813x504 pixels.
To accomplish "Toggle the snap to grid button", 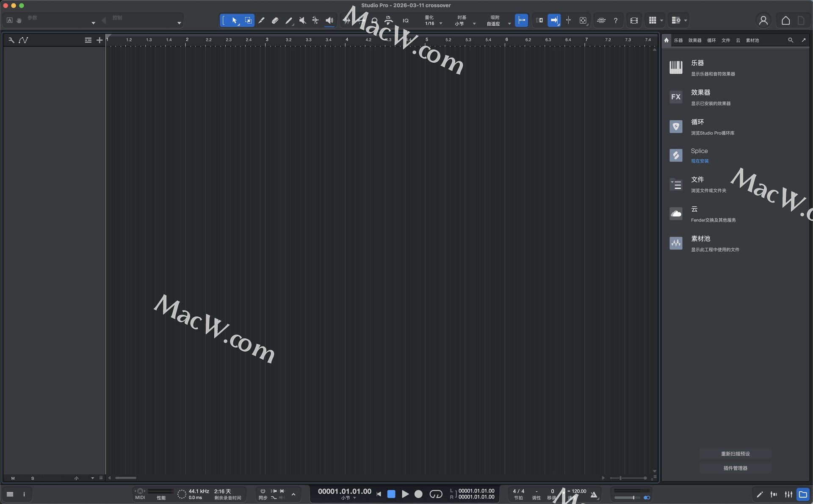I will click(x=521, y=20).
